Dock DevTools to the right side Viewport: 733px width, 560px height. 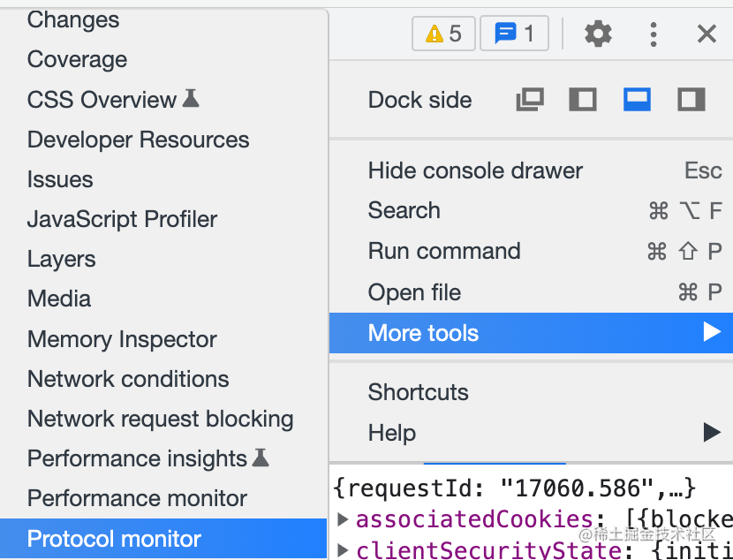click(x=691, y=100)
